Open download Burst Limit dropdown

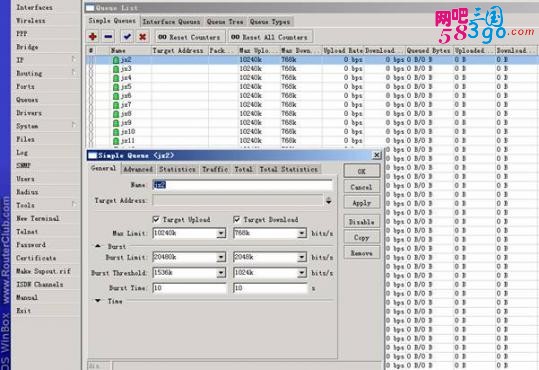[302, 257]
